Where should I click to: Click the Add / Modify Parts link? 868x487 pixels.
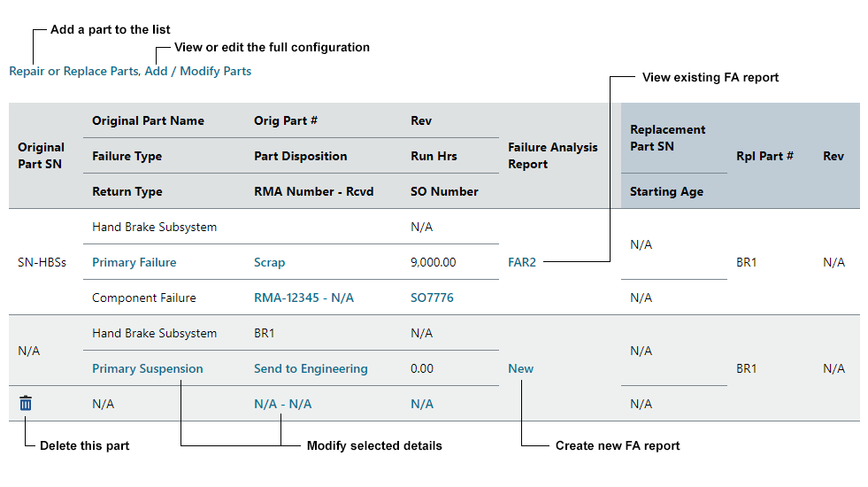(198, 72)
